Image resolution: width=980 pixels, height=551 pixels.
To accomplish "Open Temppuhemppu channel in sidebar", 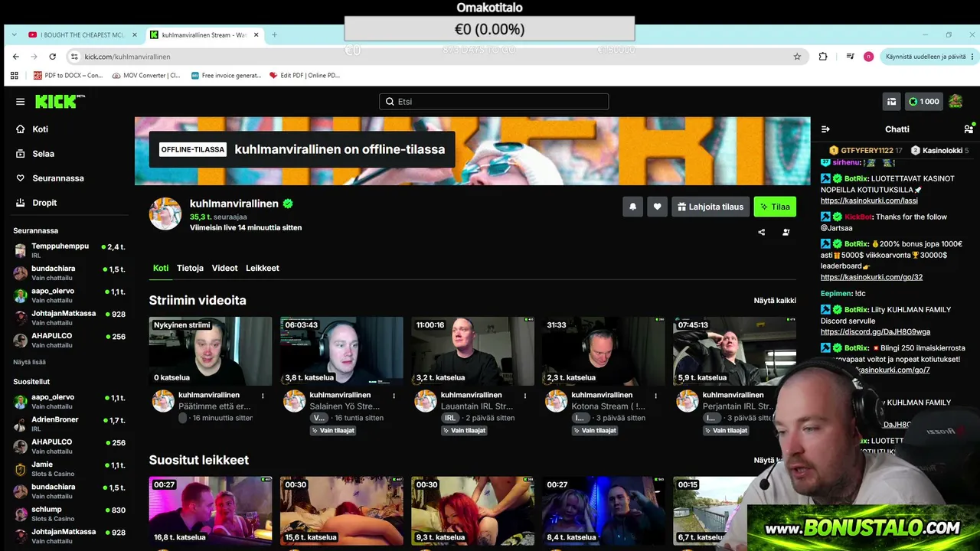I will pyautogui.click(x=69, y=250).
